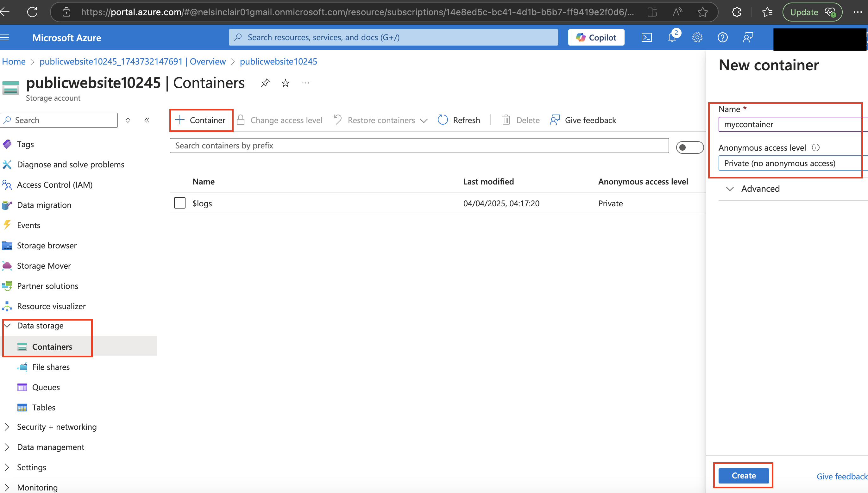Open the help question mark icon
This screenshot has height=493, width=868.
click(x=723, y=37)
